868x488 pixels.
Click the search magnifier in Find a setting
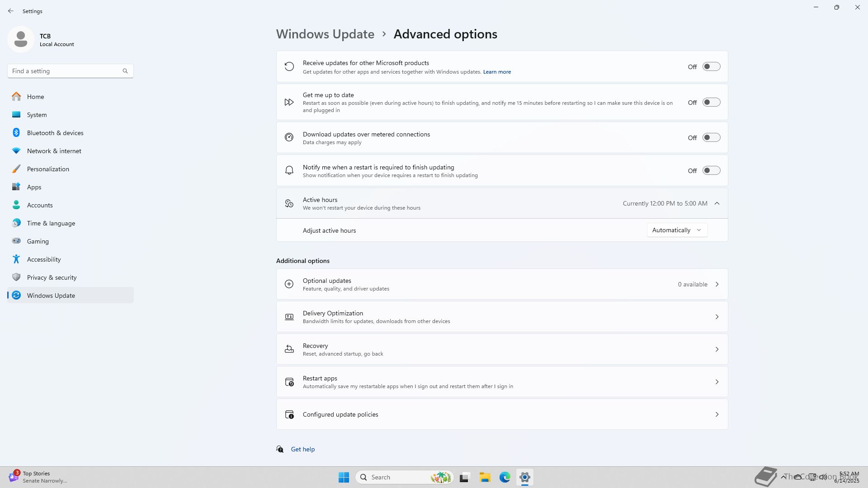125,71
